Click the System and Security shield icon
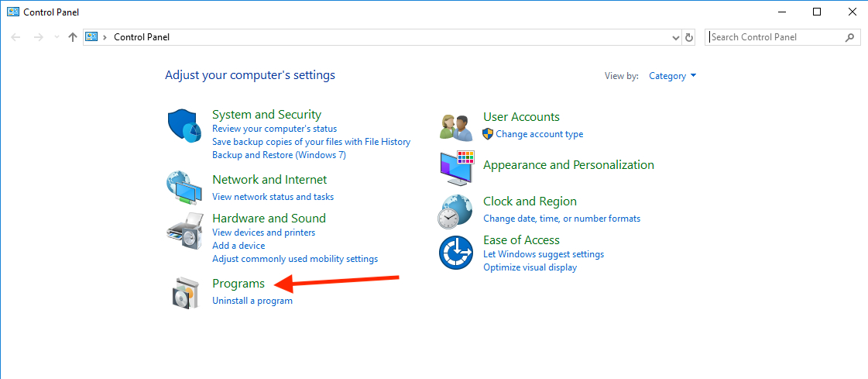 coord(184,126)
